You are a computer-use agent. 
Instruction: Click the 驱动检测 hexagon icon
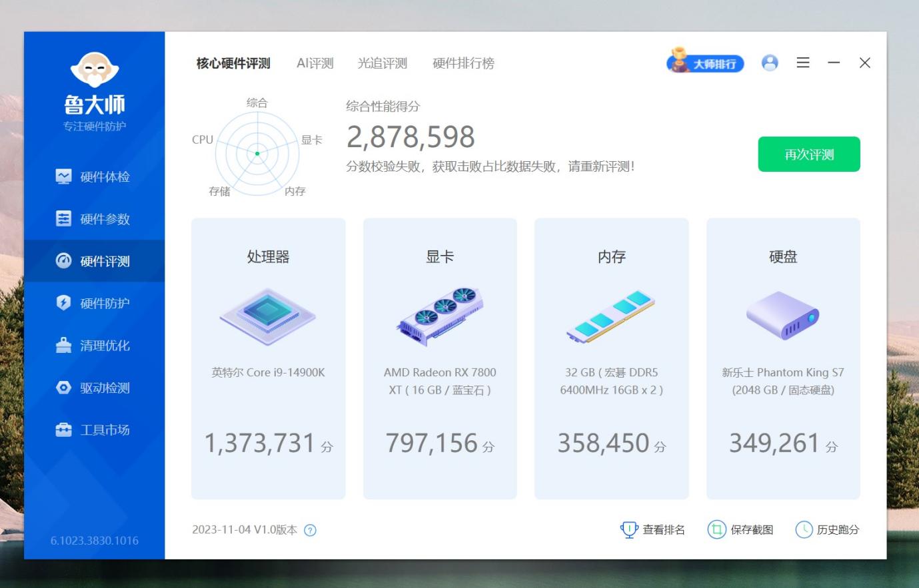pyautogui.click(x=63, y=388)
